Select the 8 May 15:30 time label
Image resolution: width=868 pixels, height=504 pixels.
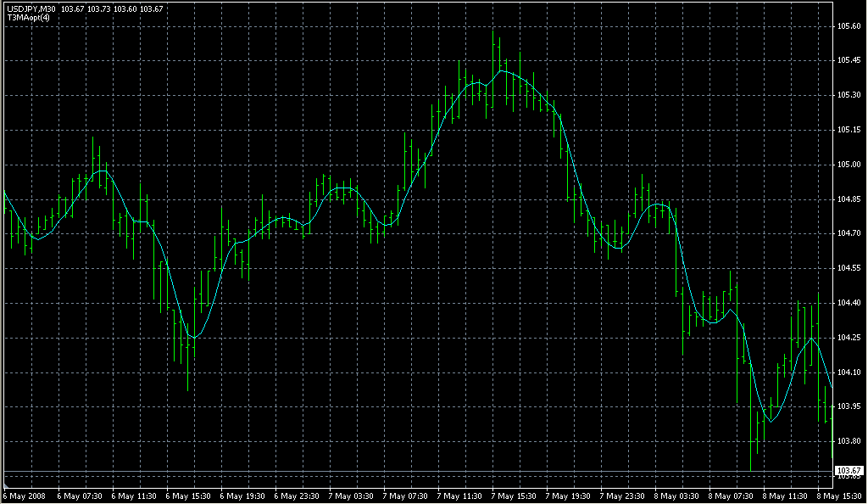coord(839,496)
